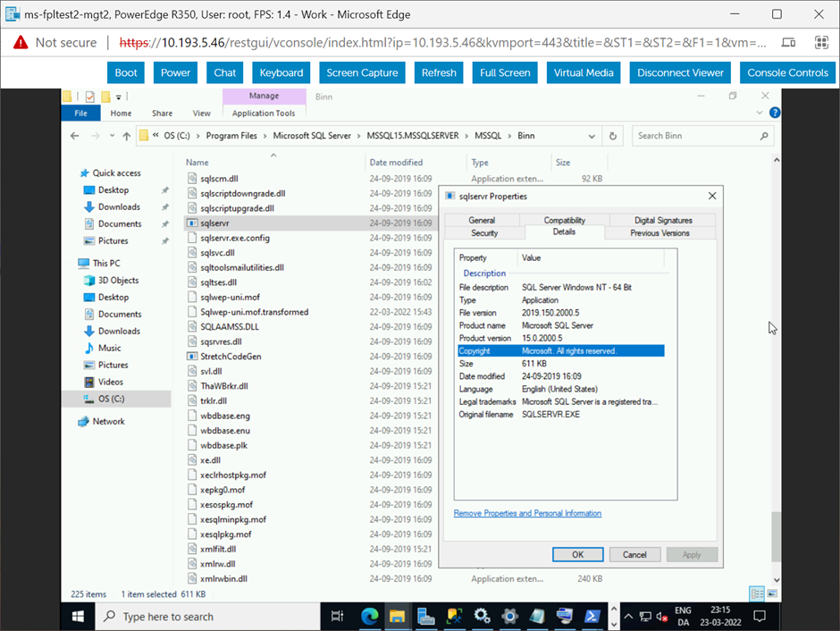
Task: Open the General tab in Properties
Action: (482, 220)
